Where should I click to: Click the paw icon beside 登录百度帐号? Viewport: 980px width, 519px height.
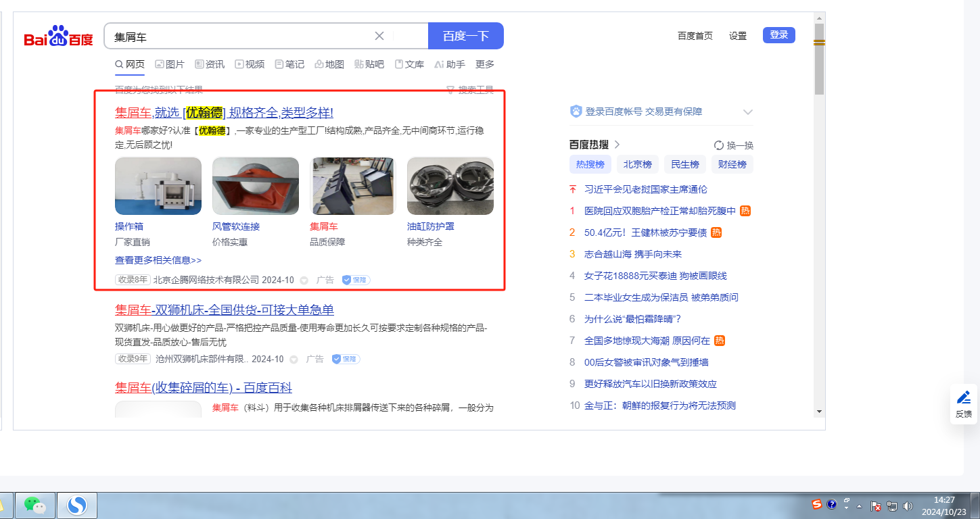point(576,112)
